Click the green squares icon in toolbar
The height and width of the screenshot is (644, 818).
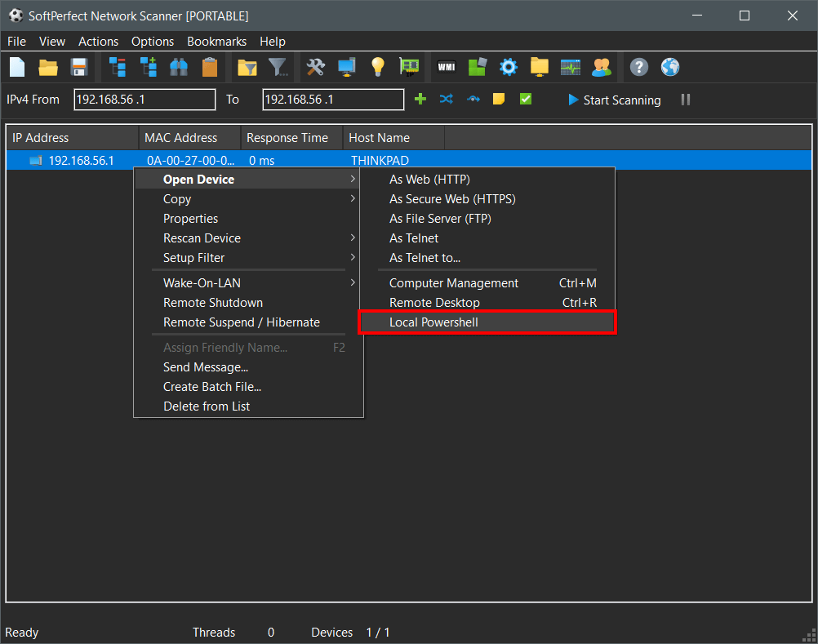478,67
